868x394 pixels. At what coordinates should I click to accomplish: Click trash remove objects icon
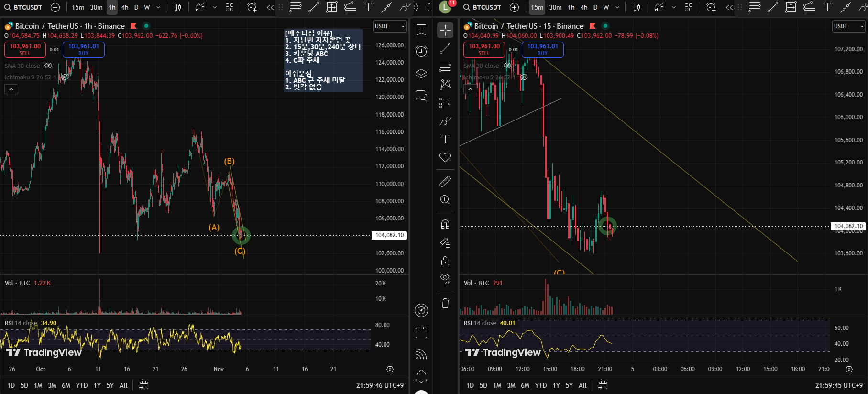click(x=445, y=303)
